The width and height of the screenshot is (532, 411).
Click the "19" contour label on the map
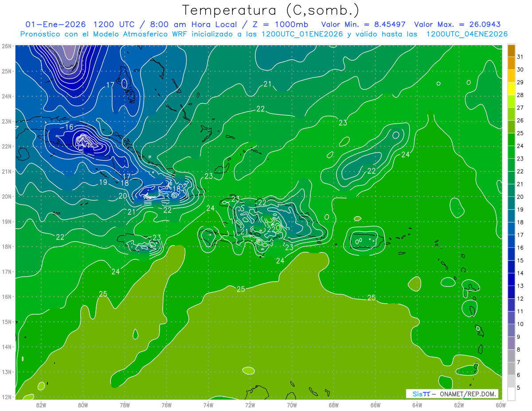pyautogui.click(x=103, y=182)
